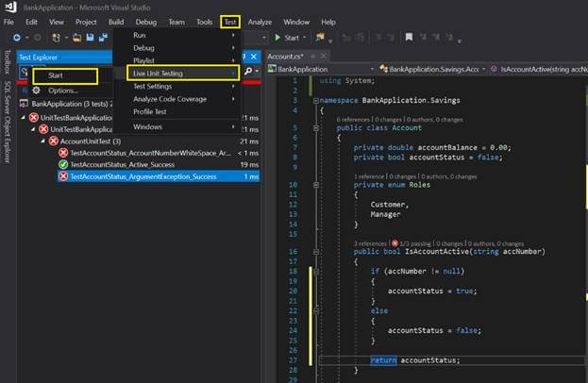Open the Start button dropdown arrow
Image resolution: width=588 pixels, height=383 pixels.
[x=304, y=38]
